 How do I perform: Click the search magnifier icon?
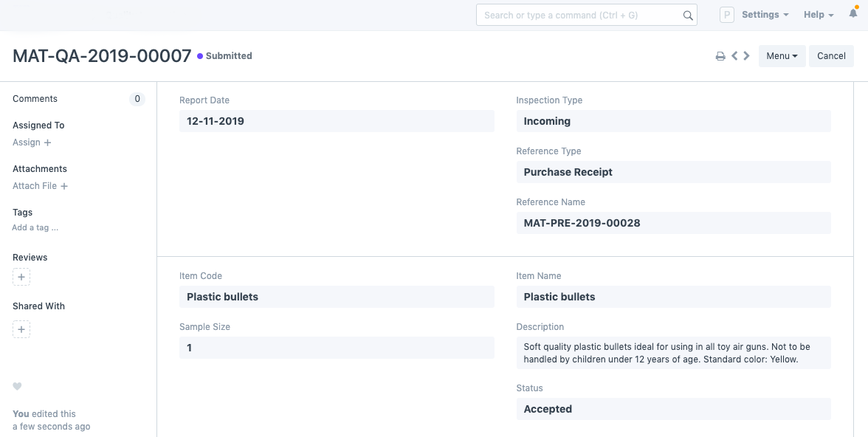688,16
